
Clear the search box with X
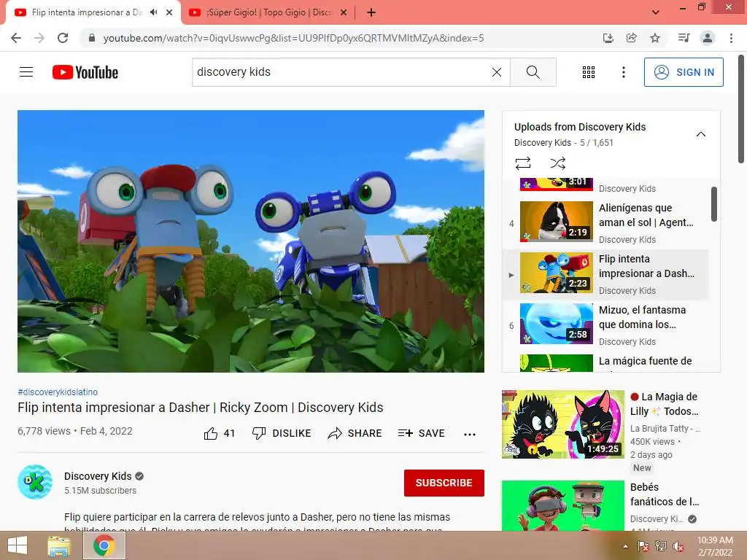(496, 72)
